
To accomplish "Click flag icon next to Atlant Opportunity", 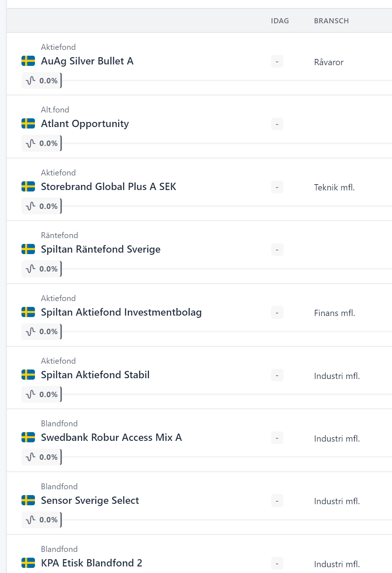I will 28,124.
